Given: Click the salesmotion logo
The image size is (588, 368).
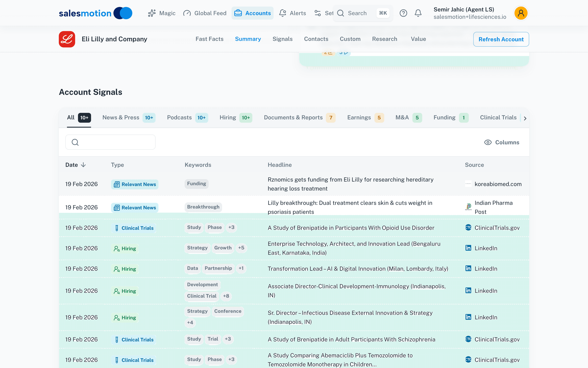Looking at the screenshot, I should 96,13.
